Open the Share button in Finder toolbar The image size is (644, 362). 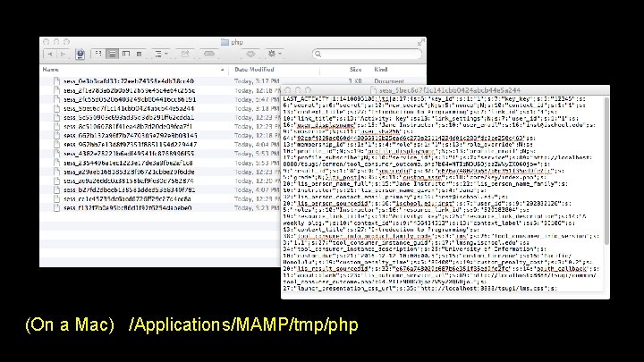[185, 54]
